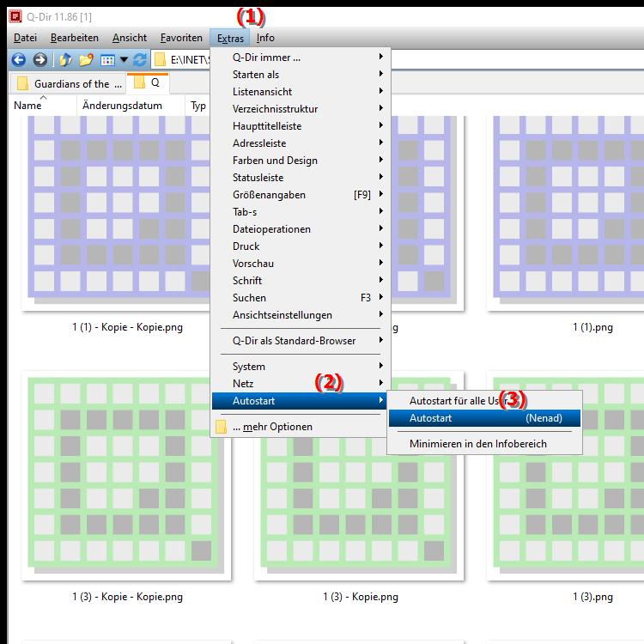This screenshot has height=644, width=644.
Task: Open Q-Dir als Standard-Browser submenu
Action: 301,341
